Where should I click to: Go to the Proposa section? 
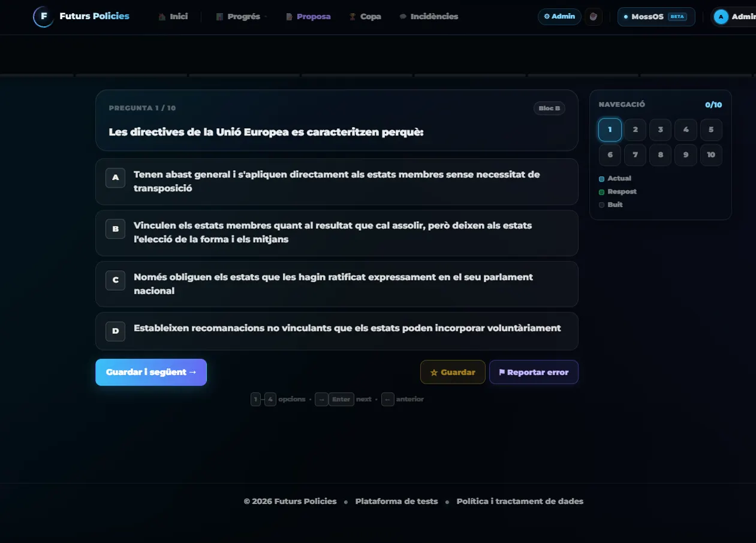(308, 17)
